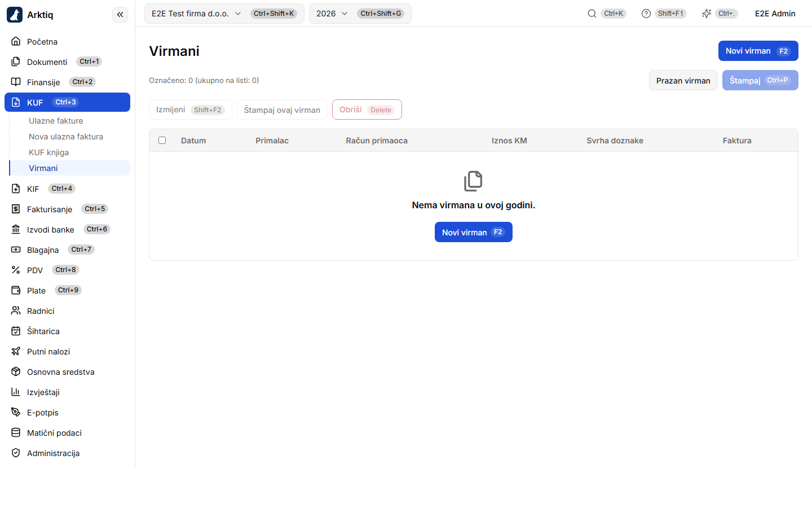
Task: Click top-right Novi virman button
Action: pyautogui.click(x=758, y=51)
